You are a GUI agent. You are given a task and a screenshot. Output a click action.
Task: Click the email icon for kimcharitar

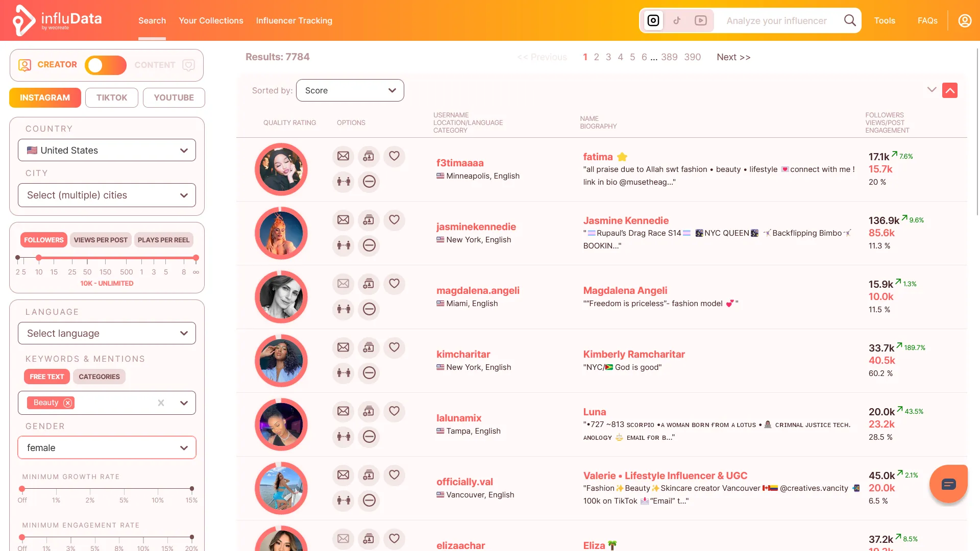[344, 347]
